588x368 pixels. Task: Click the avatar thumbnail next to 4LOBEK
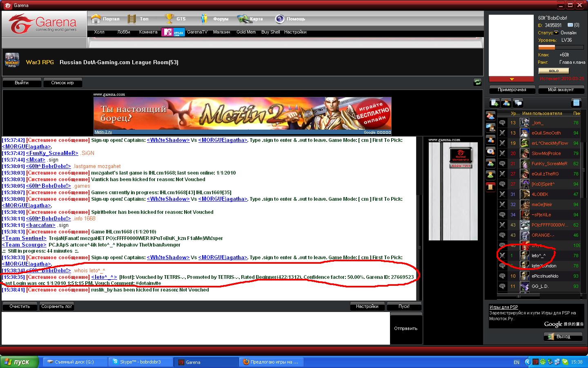[524, 194]
